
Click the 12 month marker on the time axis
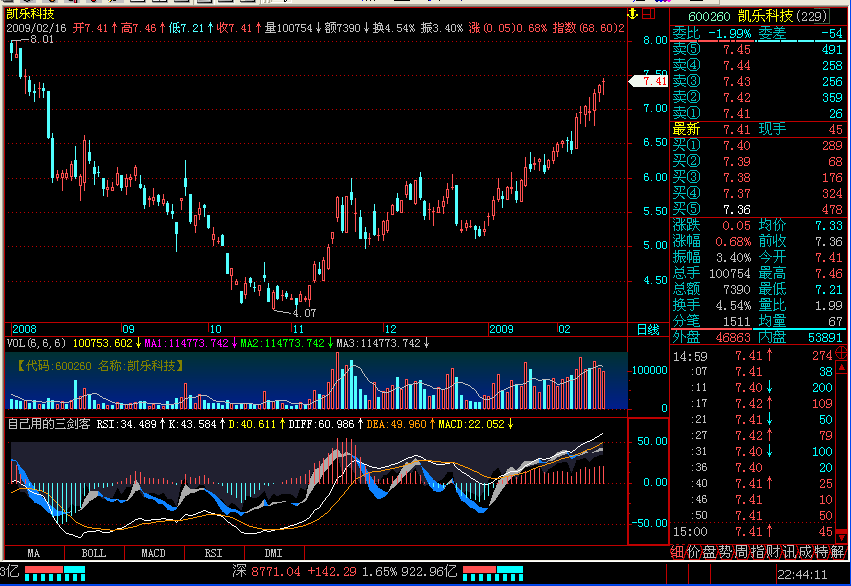[x=390, y=329]
